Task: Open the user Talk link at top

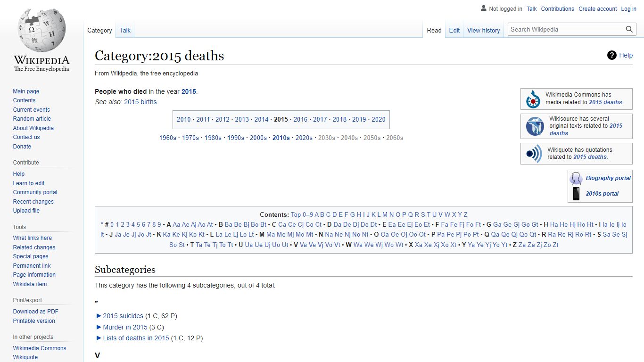Action: point(532,8)
